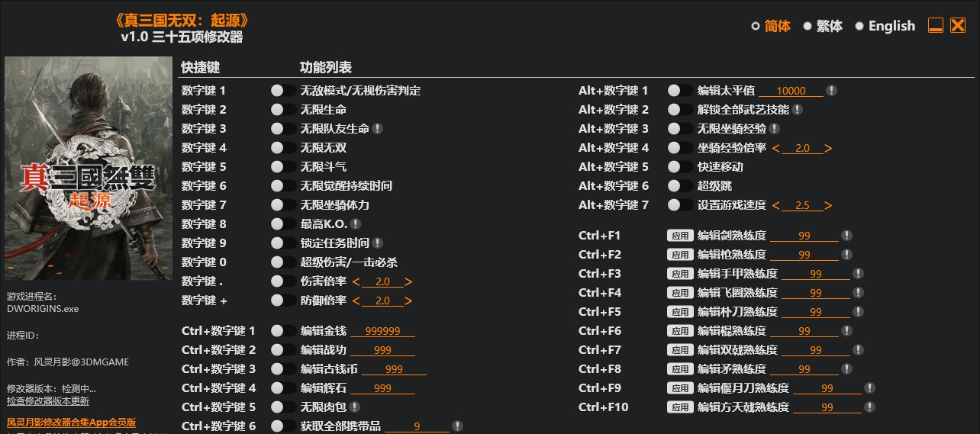Click 编辑太平值 input field 10000
This screenshot has width=980, height=434.
[x=791, y=91]
